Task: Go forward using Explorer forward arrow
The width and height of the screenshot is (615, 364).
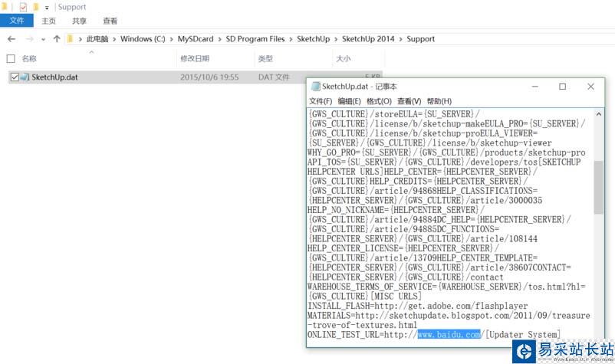Action: click(29, 39)
